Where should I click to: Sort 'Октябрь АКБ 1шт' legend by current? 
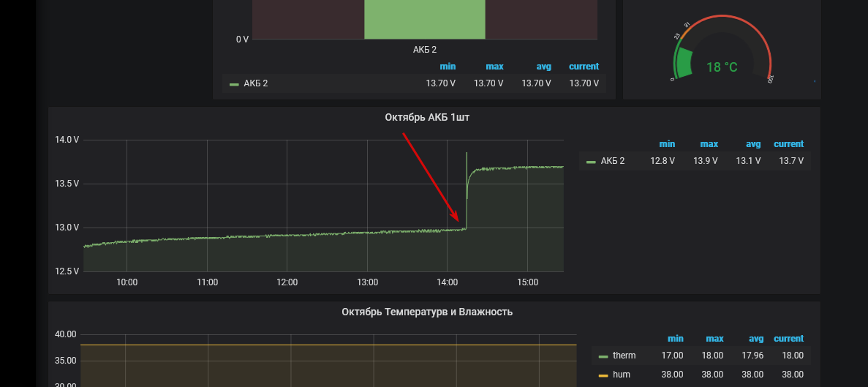[x=788, y=144]
